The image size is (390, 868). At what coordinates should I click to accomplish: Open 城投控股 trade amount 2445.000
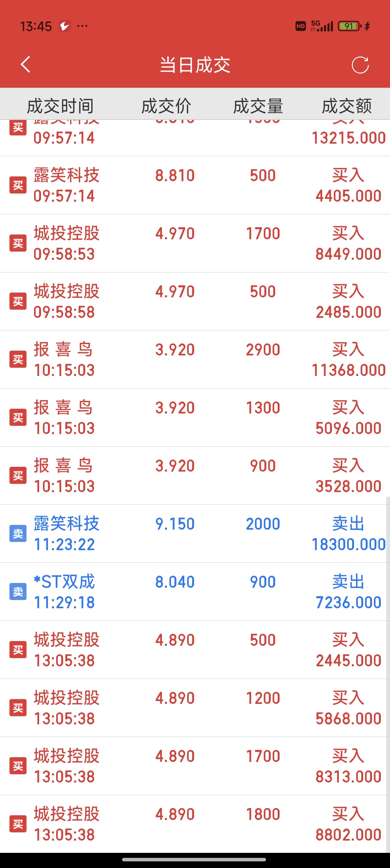point(195,650)
